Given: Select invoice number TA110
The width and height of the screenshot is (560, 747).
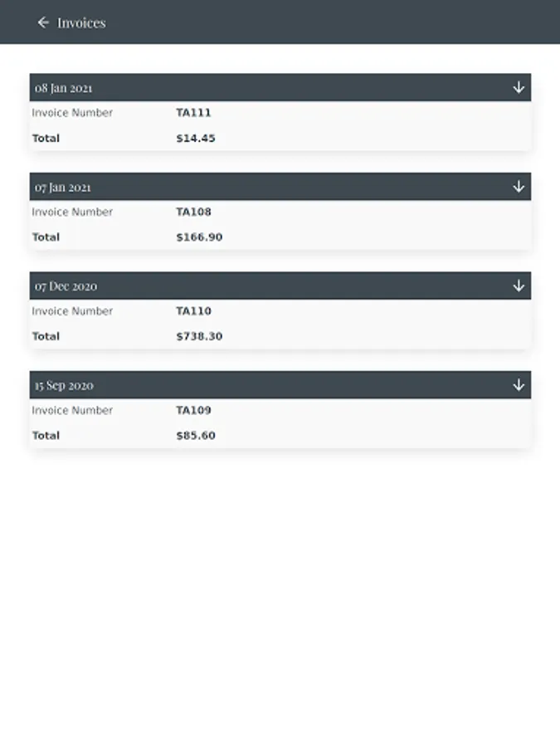Looking at the screenshot, I should 193,311.
